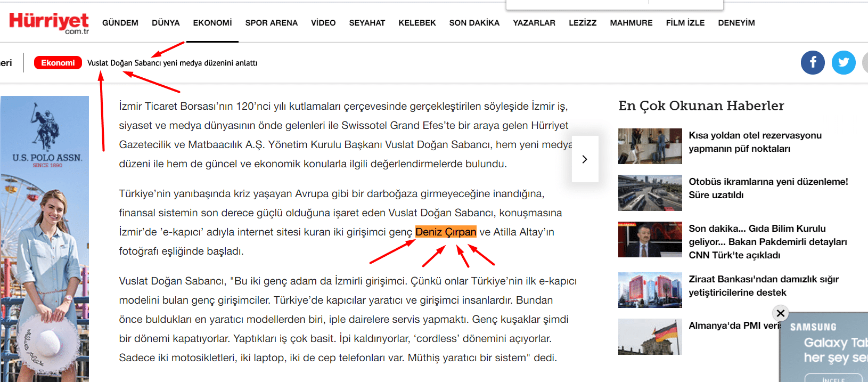Viewport: 868px width, 382px height.
Task: Click the paragraph starting 'İzmir Ticaret Borsası'nın'
Action: pyautogui.click(x=346, y=135)
